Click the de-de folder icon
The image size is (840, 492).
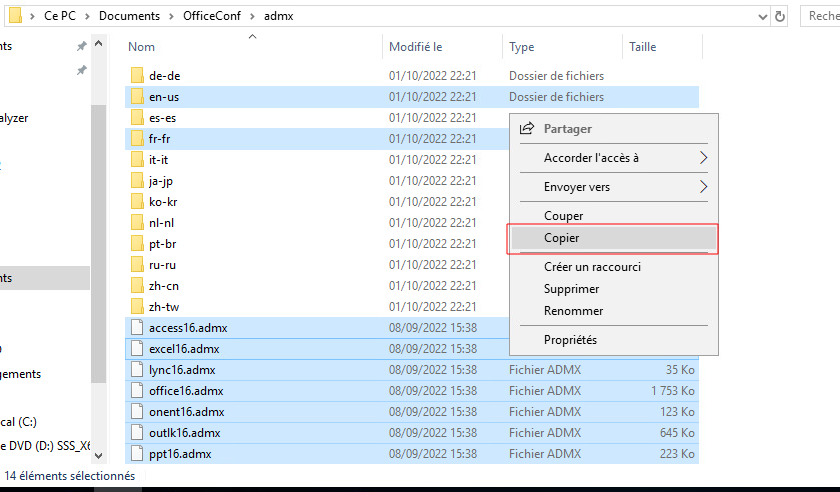tap(137, 76)
